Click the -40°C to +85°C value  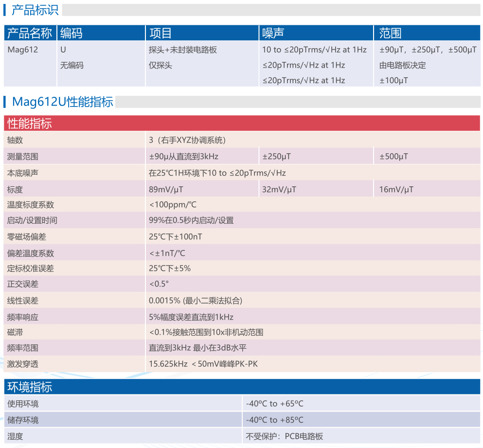pyautogui.click(x=275, y=420)
